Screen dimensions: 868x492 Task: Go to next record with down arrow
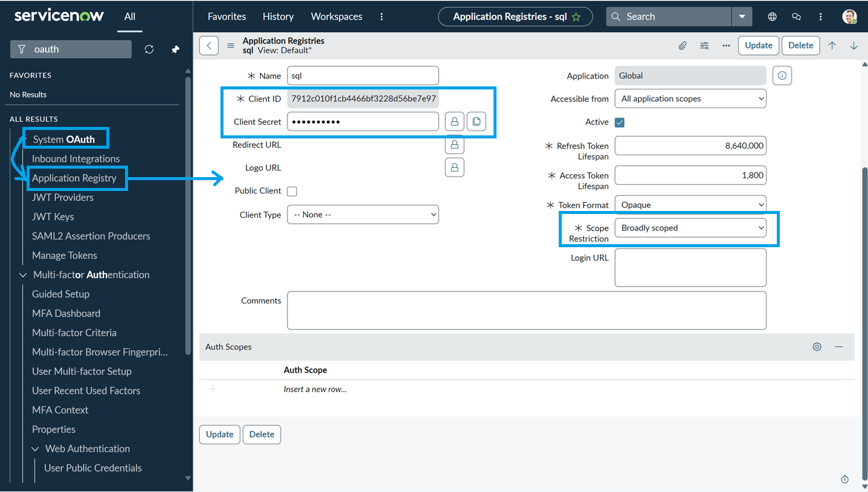point(854,45)
